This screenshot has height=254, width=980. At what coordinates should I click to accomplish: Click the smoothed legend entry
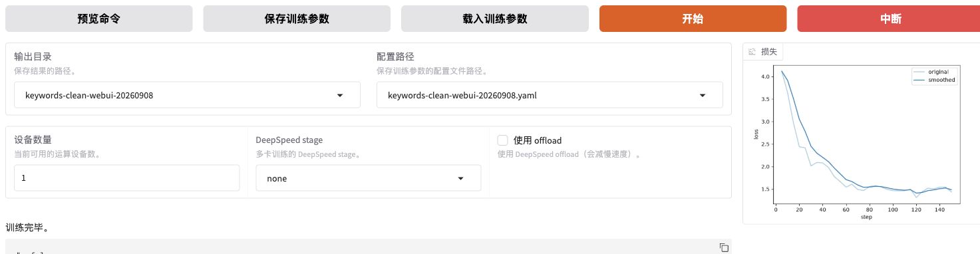935,80
